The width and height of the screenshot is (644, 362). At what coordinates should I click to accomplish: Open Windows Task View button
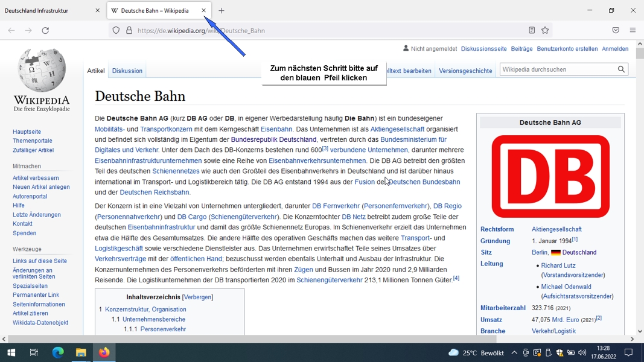34,352
